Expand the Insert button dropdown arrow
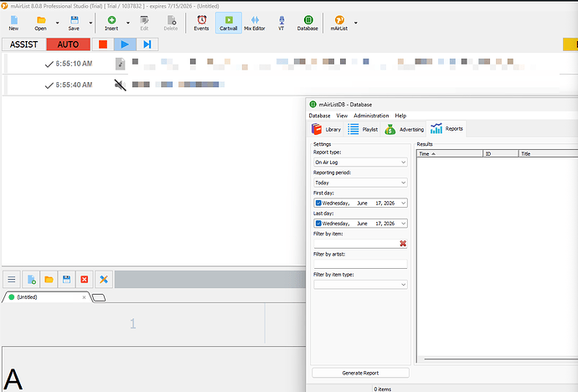Image resolution: width=578 pixels, height=392 pixels. pyautogui.click(x=128, y=23)
